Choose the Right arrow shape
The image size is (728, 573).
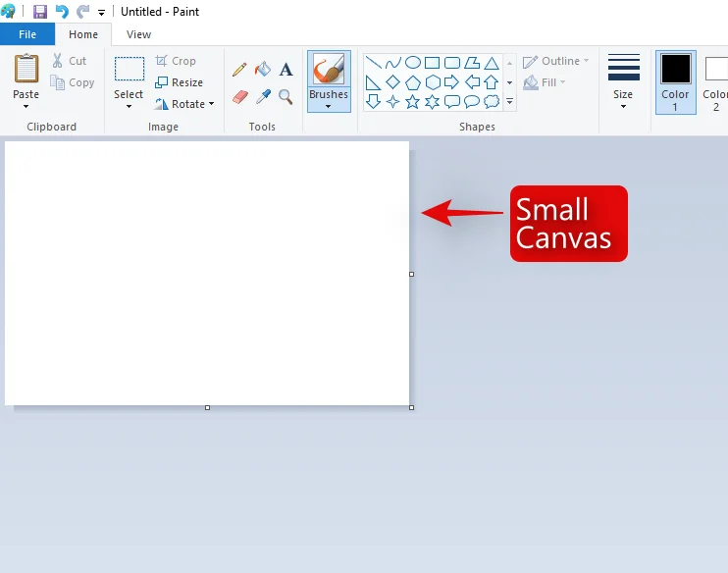pyautogui.click(x=451, y=82)
